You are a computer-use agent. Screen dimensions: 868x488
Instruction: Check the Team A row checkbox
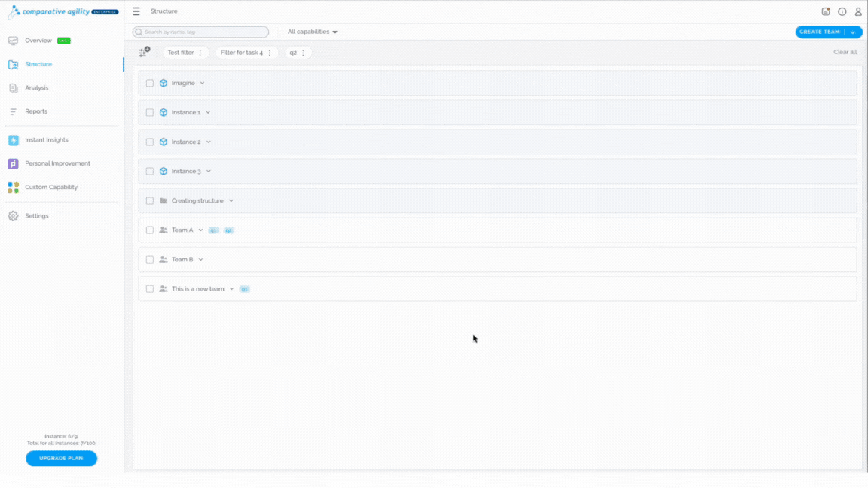[x=149, y=230]
